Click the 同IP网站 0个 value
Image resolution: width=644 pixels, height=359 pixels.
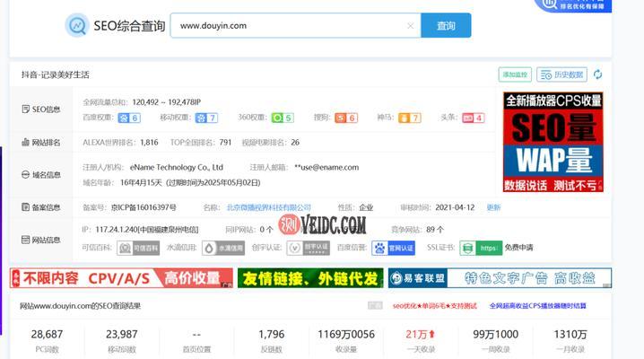pos(266,230)
